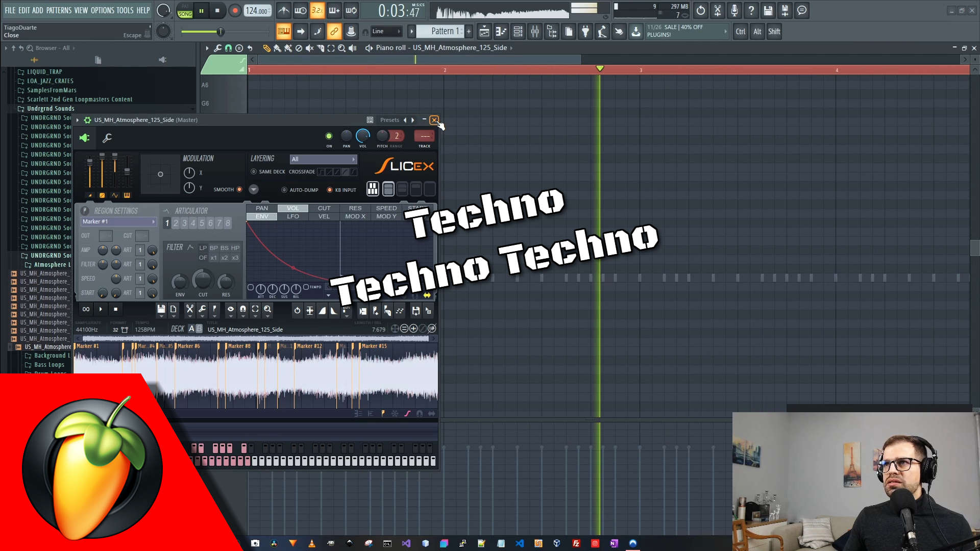Adjust the filter CUT knob
This screenshot has height=551, width=980.
[203, 280]
